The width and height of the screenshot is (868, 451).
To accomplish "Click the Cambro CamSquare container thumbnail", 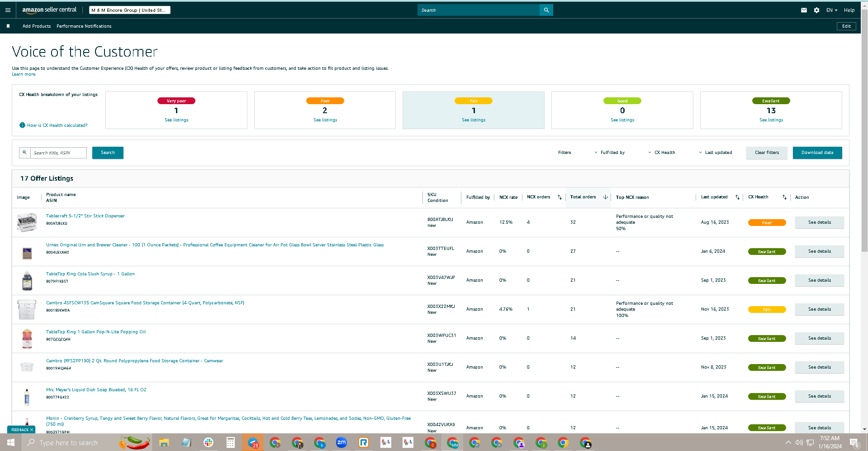I will point(27,309).
